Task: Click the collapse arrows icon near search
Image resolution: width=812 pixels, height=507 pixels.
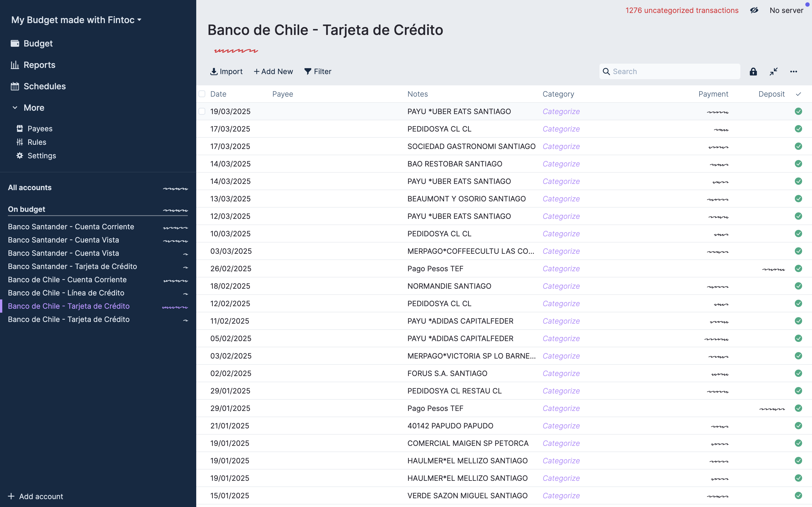Action: point(773,72)
